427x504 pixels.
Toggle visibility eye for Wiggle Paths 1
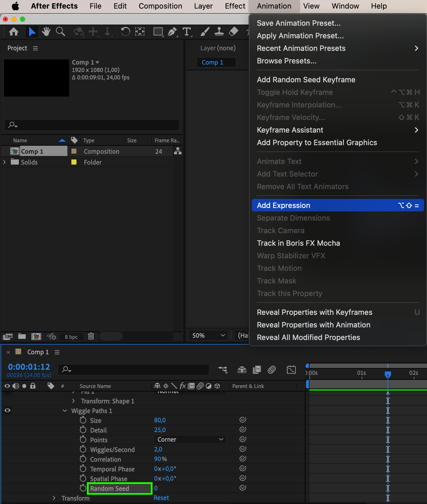pyautogui.click(x=7, y=411)
